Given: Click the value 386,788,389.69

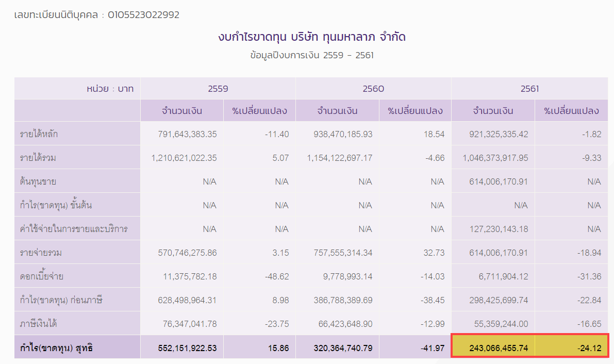Looking at the screenshot, I should (343, 300).
